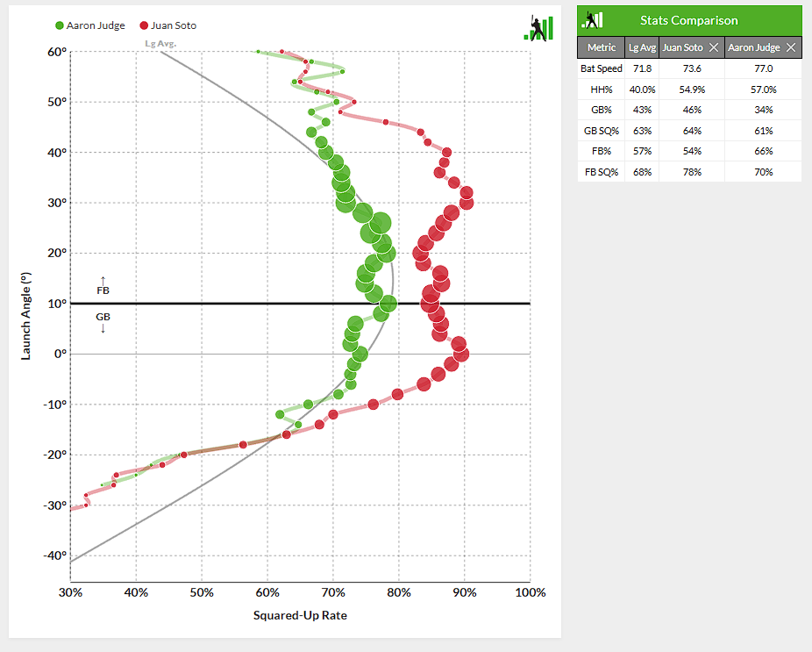Click the green Aaron Judge legend dot
This screenshot has height=652, width=812.
(x=59, y=25)
